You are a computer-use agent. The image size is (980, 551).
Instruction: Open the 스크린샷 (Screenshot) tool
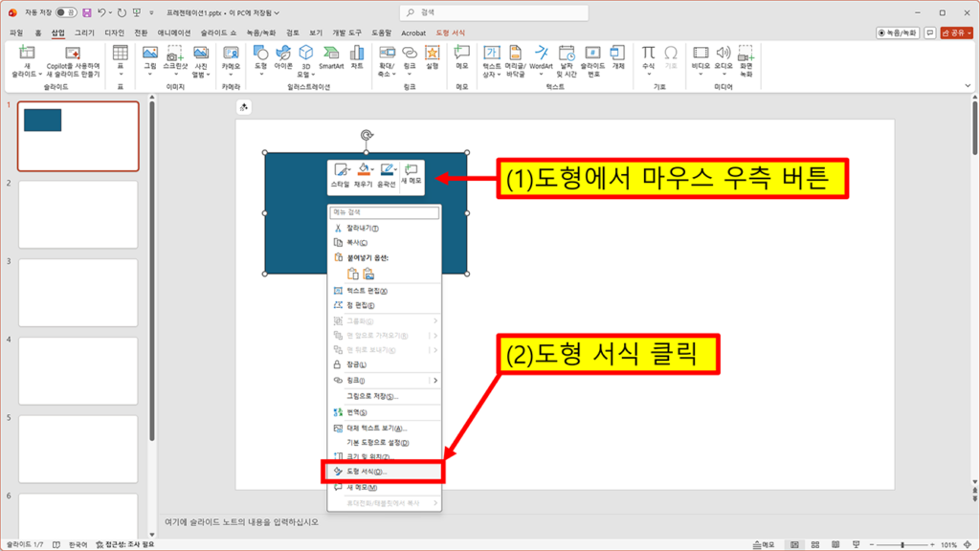pyautogui.click(x=174, y=57)
